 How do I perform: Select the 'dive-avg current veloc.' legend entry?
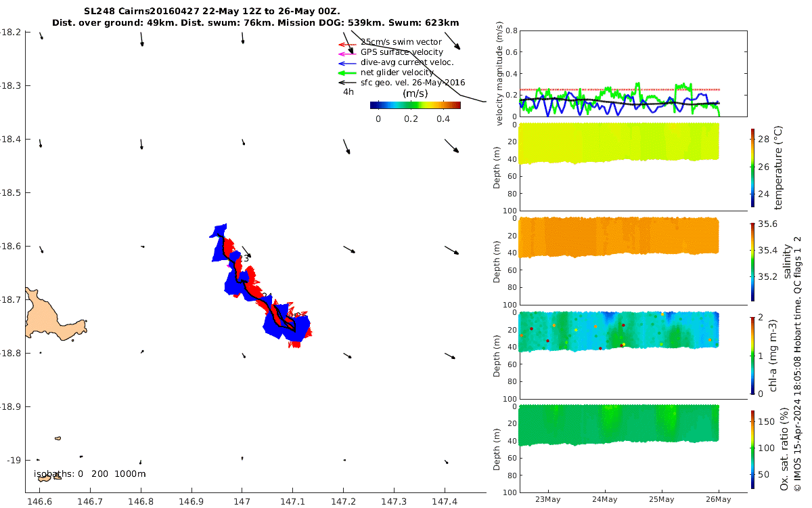tap(407, 62)
